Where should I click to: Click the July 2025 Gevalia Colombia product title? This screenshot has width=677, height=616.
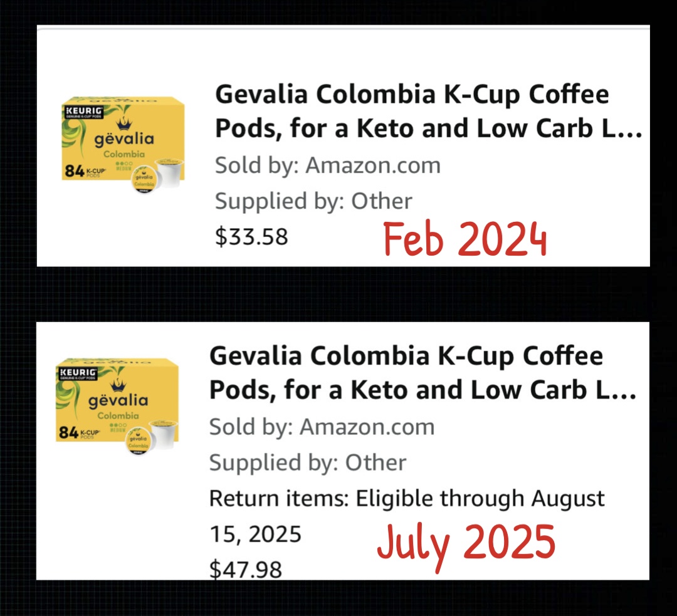pos(422,373)
